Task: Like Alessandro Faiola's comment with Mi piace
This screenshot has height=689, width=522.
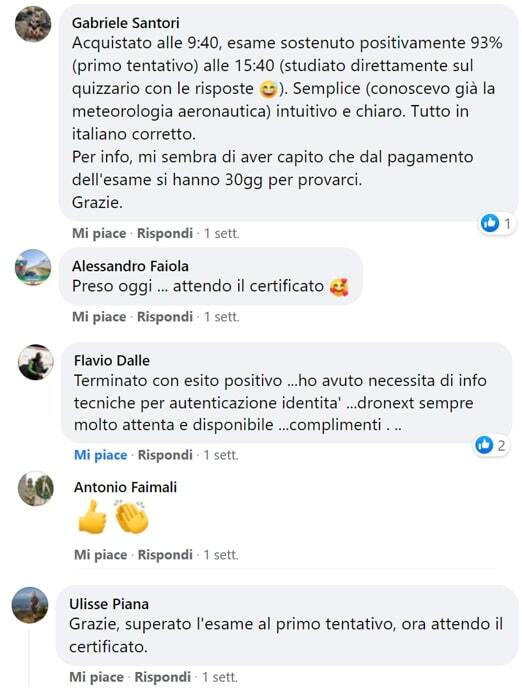Action: coord(99,316)
